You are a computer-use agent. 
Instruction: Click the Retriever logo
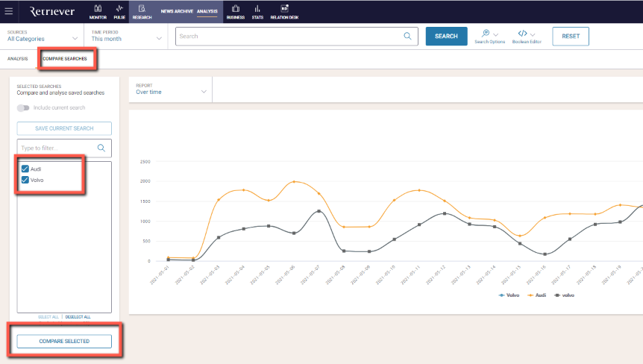[52, 11]
